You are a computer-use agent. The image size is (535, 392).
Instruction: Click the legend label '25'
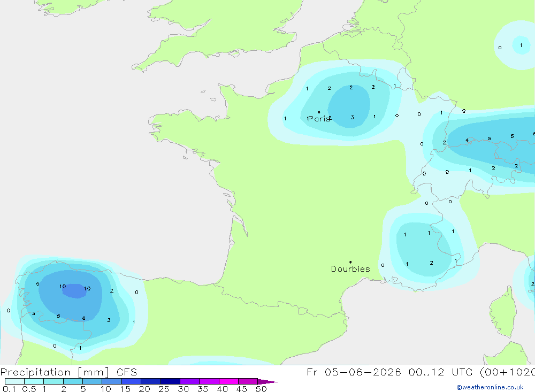(x=164, y=389)
